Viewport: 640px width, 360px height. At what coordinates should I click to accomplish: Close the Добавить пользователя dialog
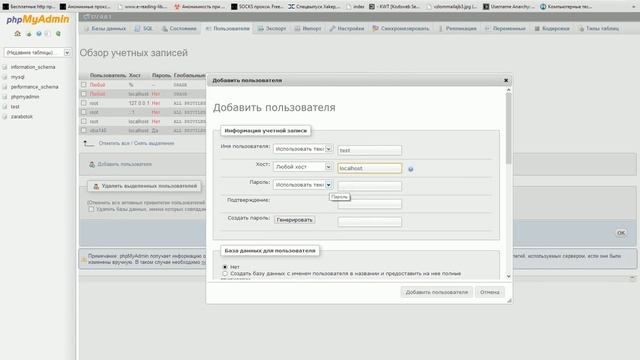(506, 80)
